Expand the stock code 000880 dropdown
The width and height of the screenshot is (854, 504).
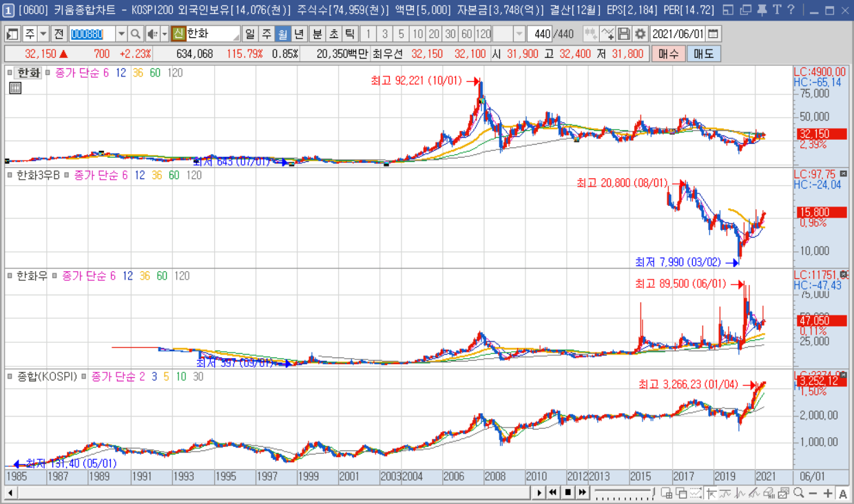[x=121, y=34]
